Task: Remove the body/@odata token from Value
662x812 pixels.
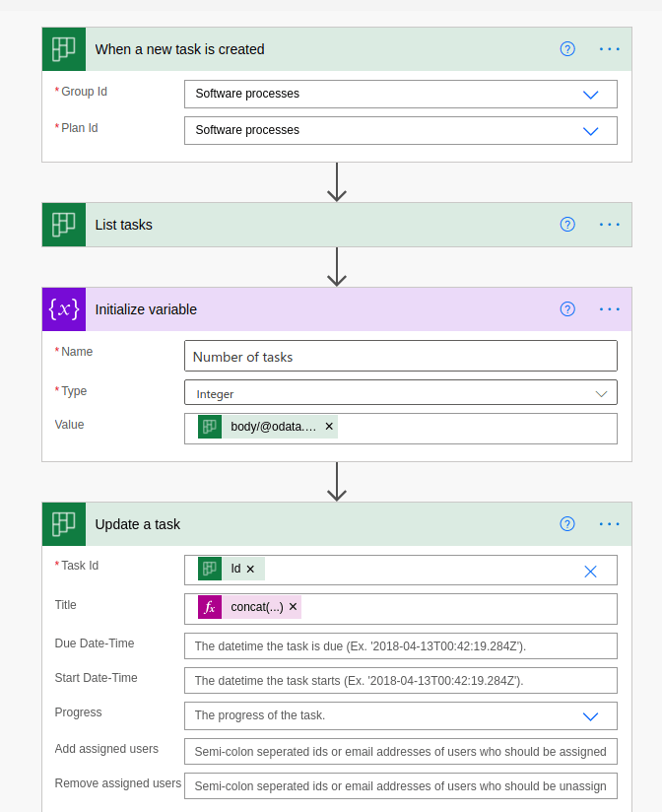Action: (328, 427)
